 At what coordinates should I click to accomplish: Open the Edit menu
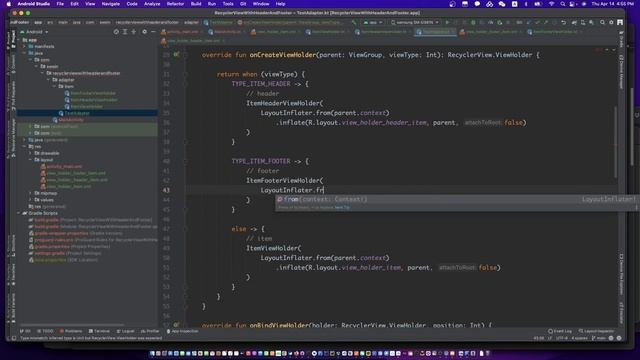(74, 4)
